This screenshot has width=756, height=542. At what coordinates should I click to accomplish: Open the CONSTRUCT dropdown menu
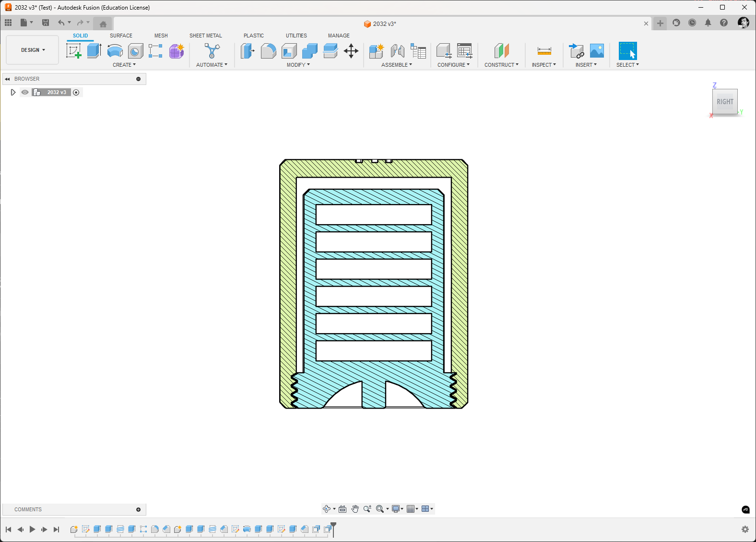tap(501, 65)
